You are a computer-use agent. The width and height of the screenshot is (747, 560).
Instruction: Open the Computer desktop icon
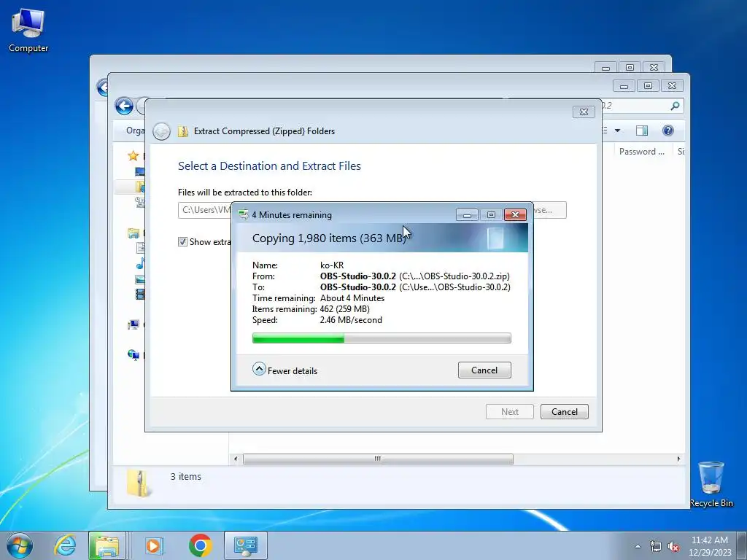pyautogui.click(x=28, y=31)
